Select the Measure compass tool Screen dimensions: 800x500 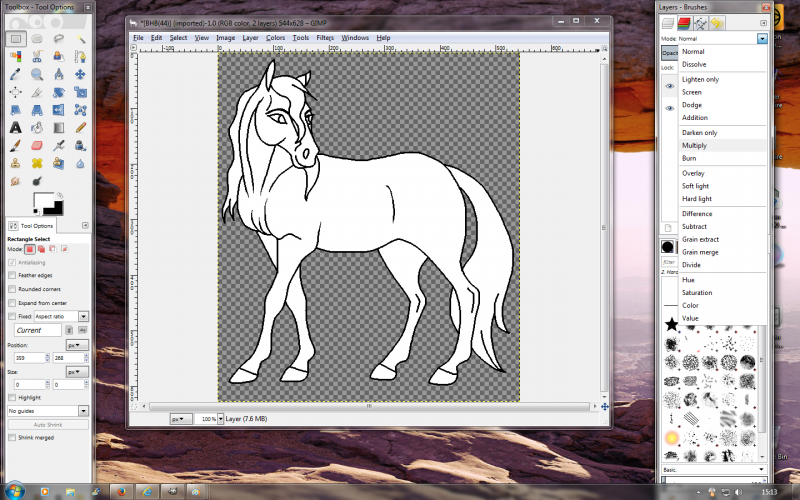tap(59, 74)
